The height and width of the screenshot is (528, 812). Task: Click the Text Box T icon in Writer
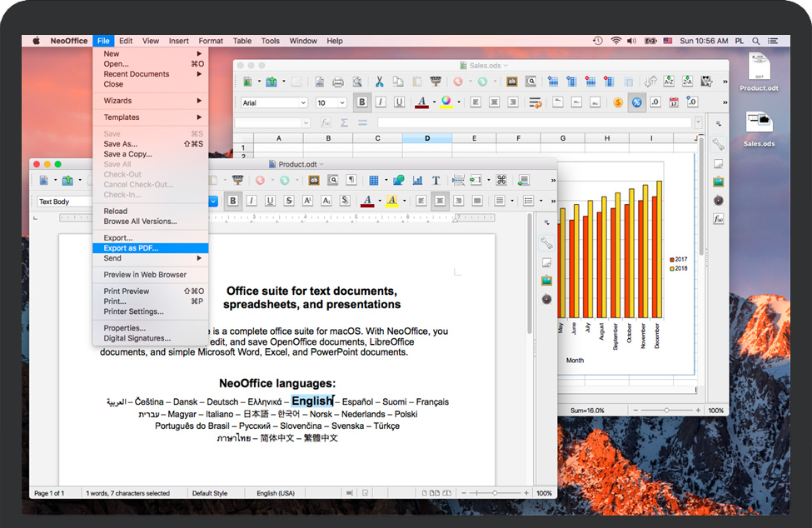point(436,180)
